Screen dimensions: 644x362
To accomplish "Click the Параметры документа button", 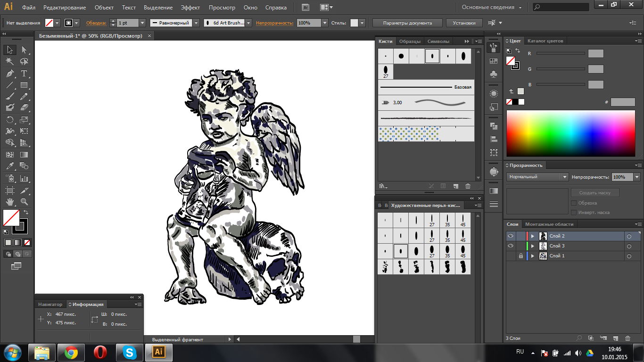I will (x=407, y=23).
